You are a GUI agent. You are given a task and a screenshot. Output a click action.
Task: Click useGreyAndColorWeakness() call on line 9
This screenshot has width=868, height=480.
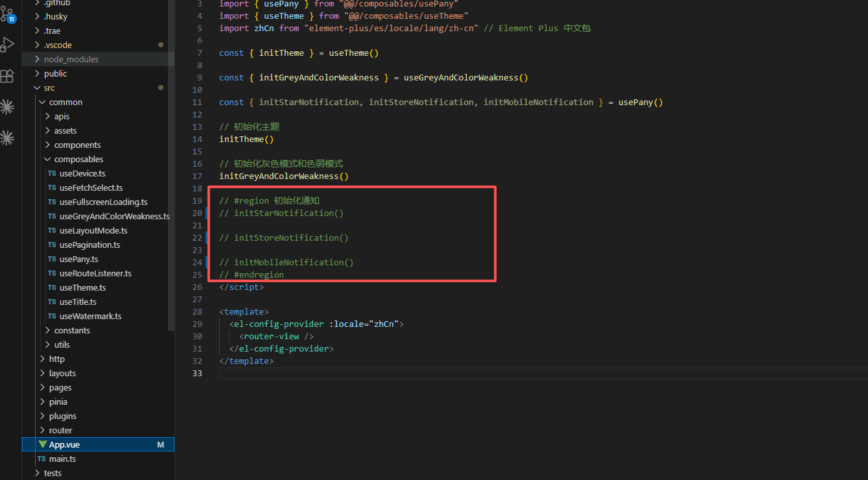pyautogui.click(x=466, y=77)
